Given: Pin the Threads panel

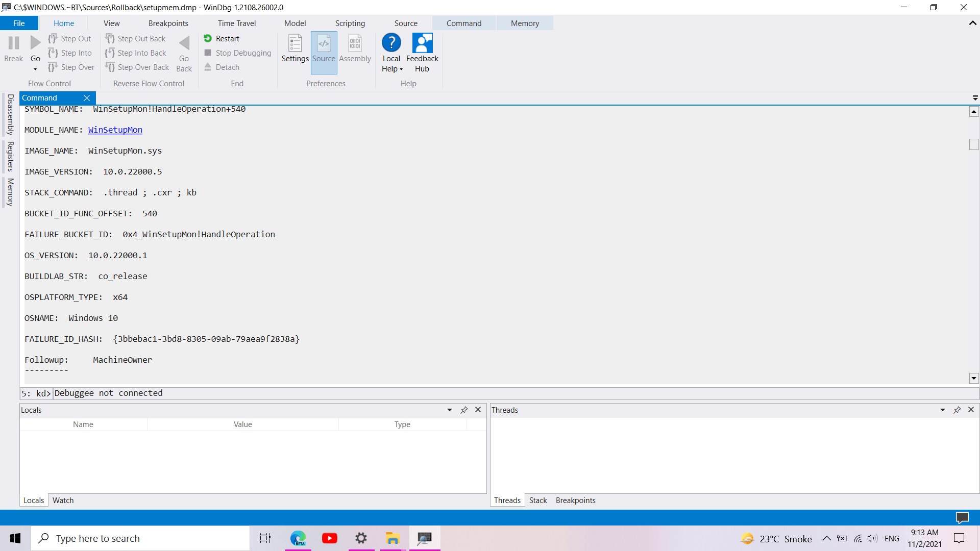Looking at the screenshot, I should [x=957, y=410].
